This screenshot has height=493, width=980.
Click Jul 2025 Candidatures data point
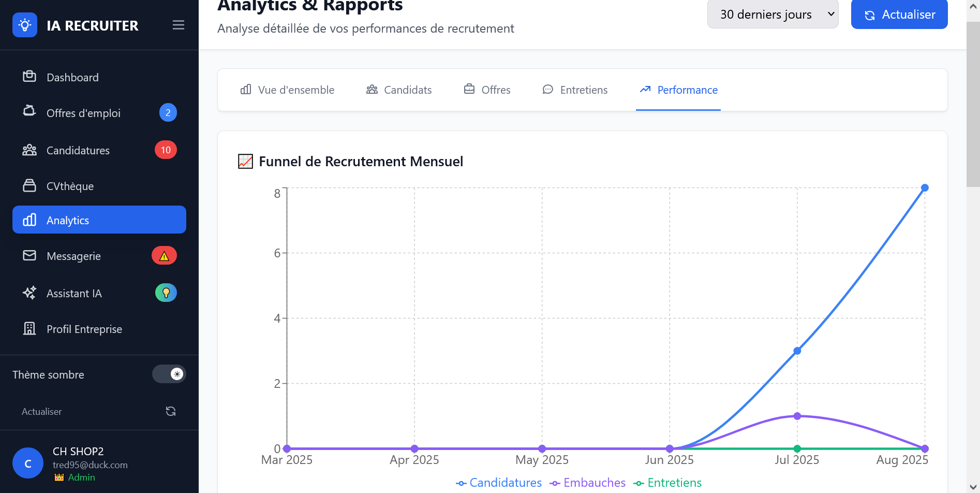pyautogui.click(x=797, y=351)
